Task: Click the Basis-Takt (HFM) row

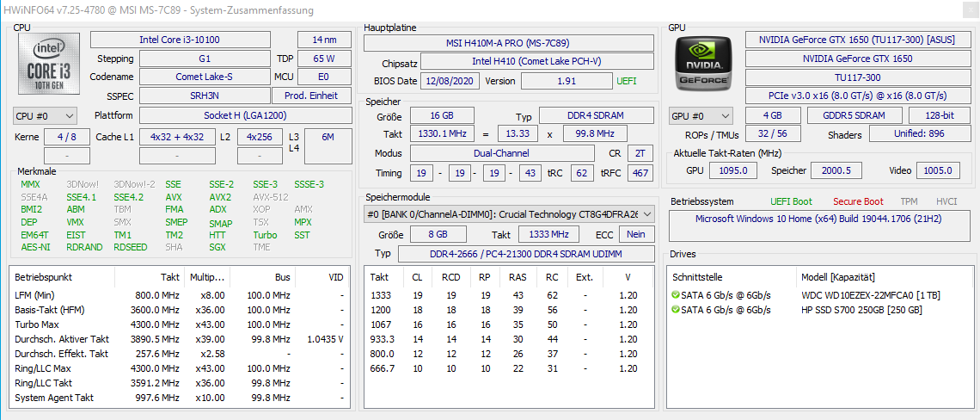Action: click(x=180, y=310)
